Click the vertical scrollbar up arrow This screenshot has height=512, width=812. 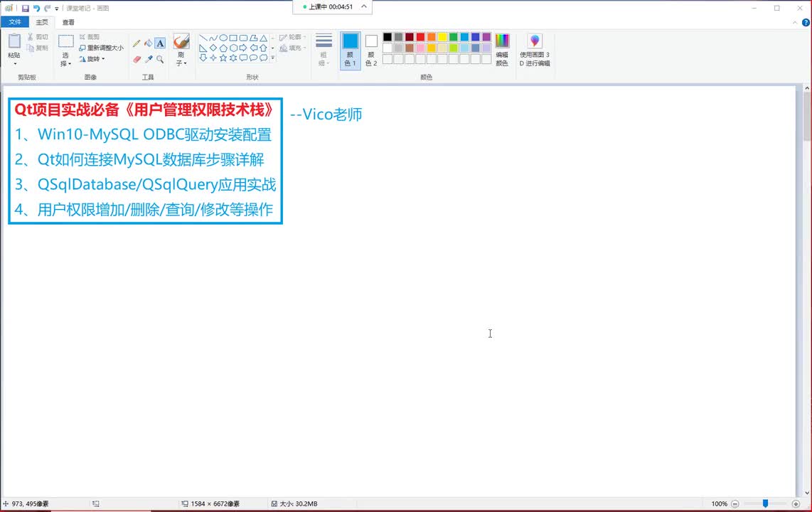(x=807, y=88)
